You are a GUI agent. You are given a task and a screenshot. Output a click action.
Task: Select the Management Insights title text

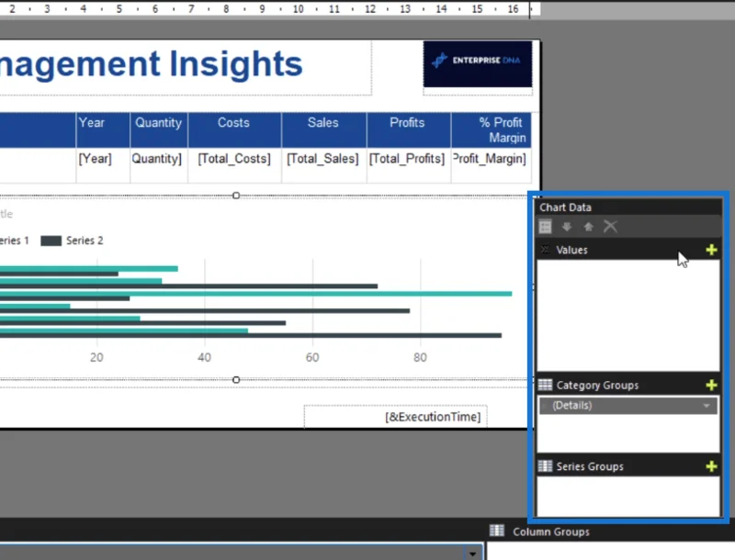click(150, 64)
